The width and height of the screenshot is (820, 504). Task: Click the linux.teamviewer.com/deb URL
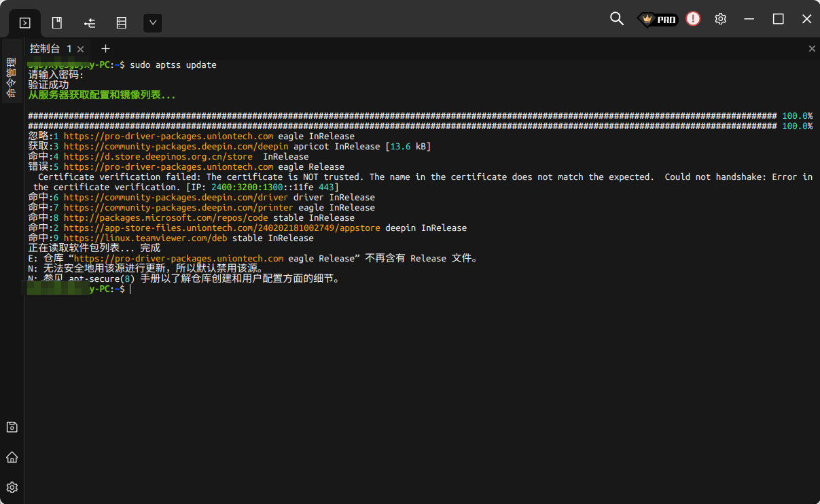point(145,238)
